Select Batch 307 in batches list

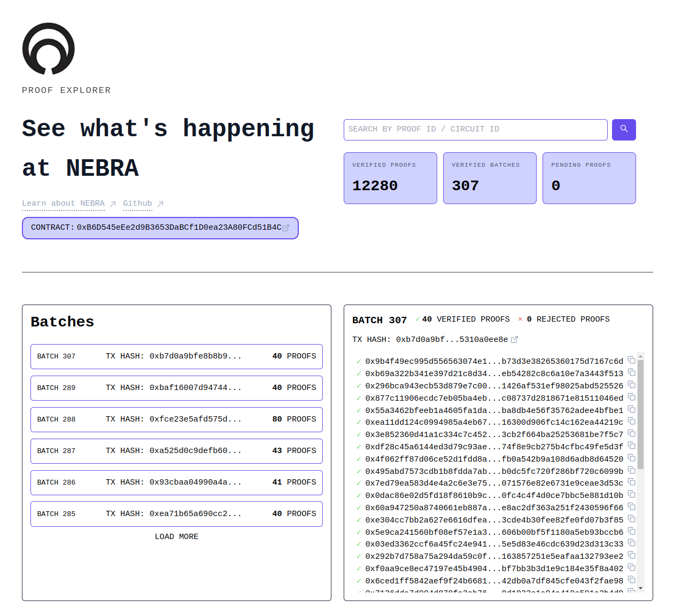pos(176,356)
